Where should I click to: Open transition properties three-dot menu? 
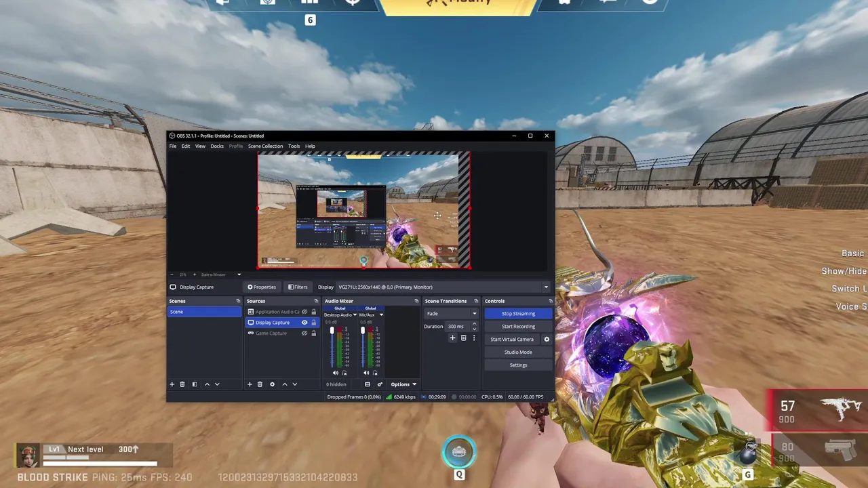click(x=474, y=338)
